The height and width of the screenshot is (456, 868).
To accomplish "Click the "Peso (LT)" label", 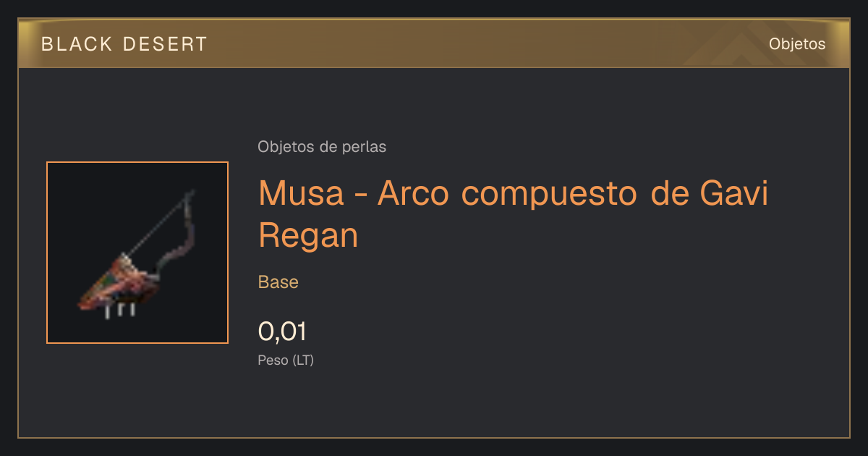I will coord(286,360).
